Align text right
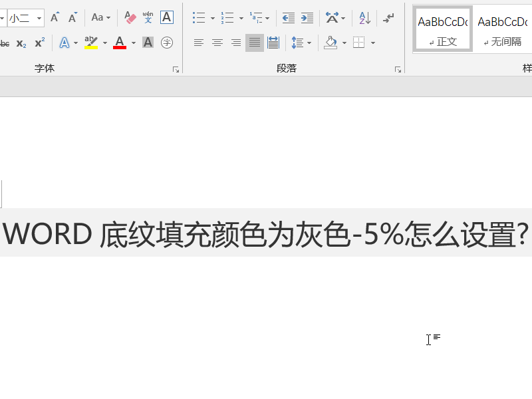The width and height of the screenshot is (532, 399). tap(236, 43)
